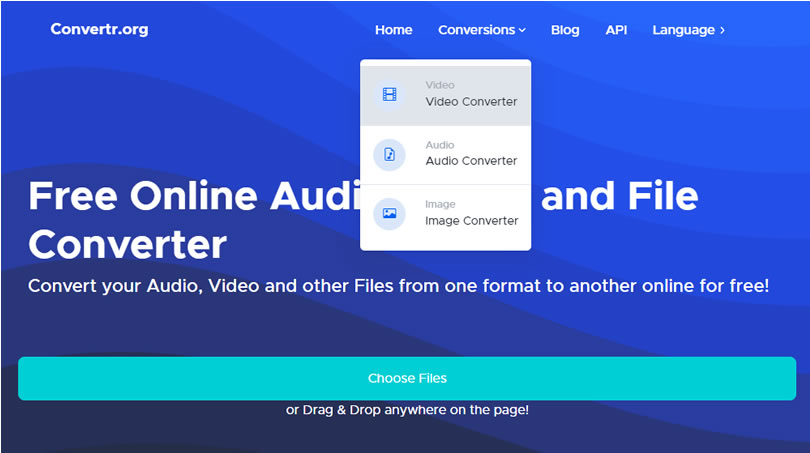Image resolution: width=810 pixels, height=453 pixels.
Task: Collapse the Conversions dropdown menu
Action: tap(476, 30)
